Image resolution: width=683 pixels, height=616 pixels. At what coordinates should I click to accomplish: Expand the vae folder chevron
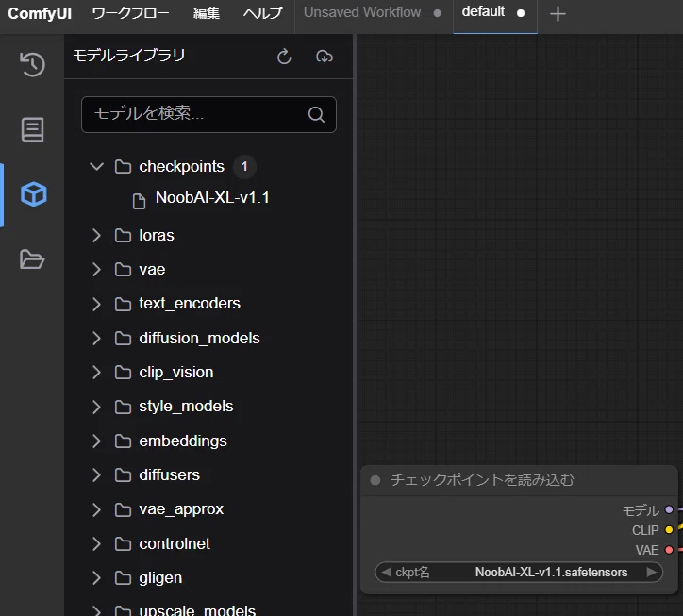[x=97, y=270]
